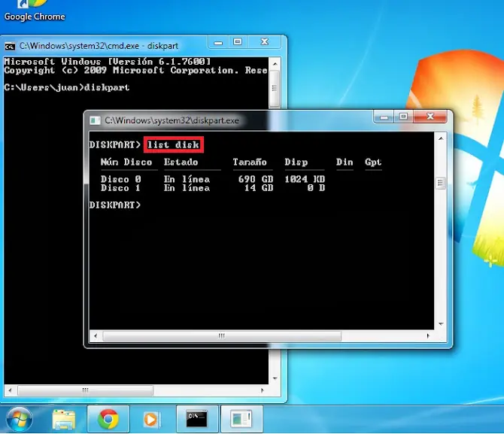This screenshot has height=434, width=504.
Task: Launch Google Chrome from the taskbar
Action: pos(108,418)
